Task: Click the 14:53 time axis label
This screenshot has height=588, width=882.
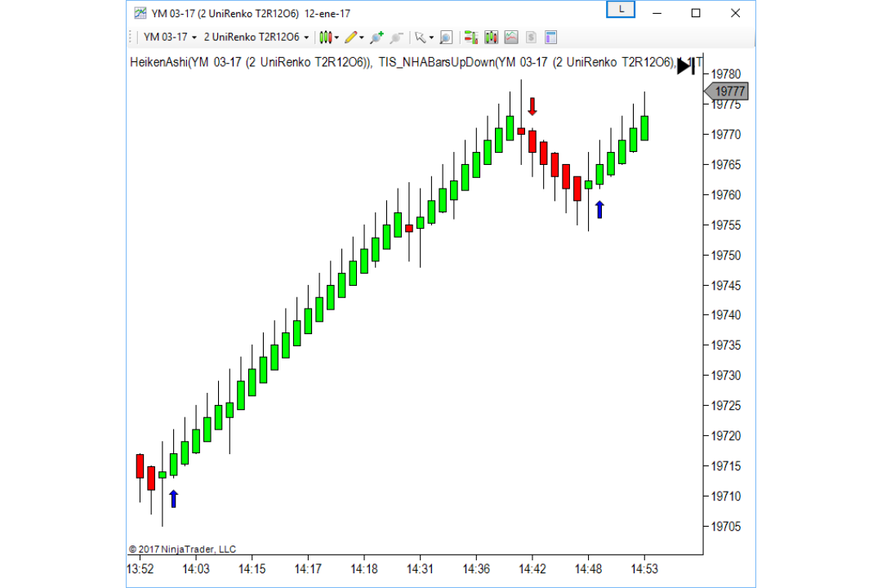Action: [644, 569]
